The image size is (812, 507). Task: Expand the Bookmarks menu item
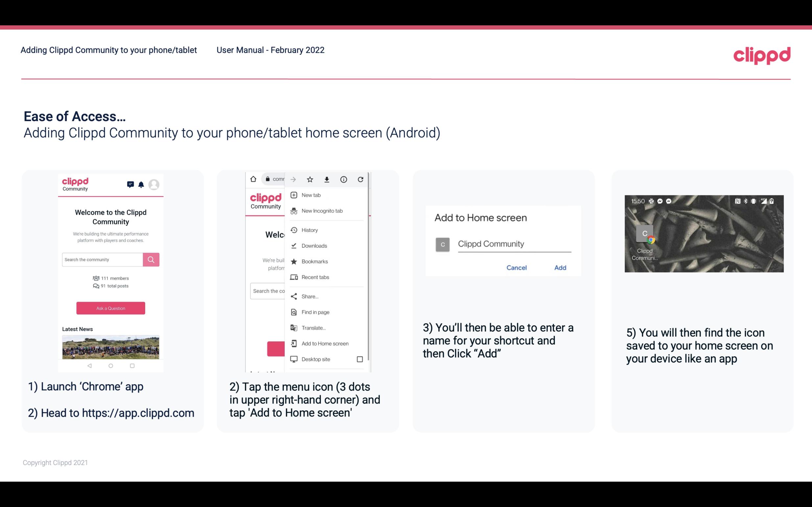pyautogui.click(x=314, y=261)
